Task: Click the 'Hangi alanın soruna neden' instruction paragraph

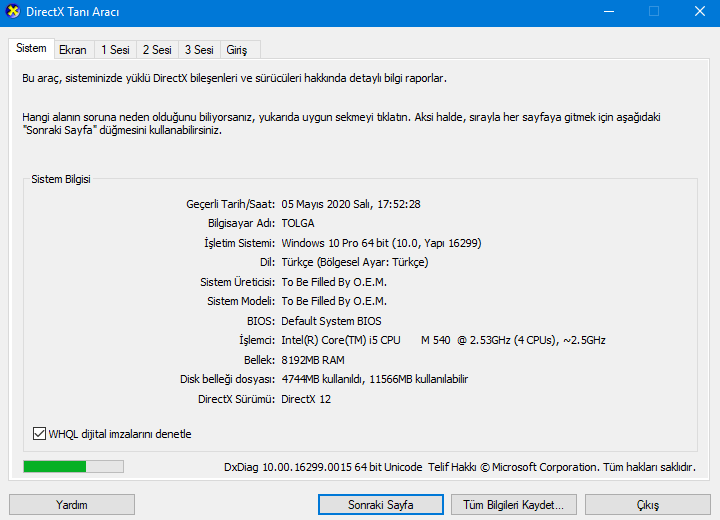Action: click(341, 124)
